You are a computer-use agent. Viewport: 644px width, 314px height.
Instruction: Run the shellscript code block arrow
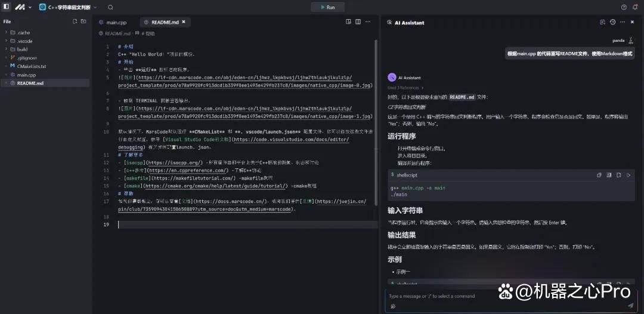tap(628, 175)
